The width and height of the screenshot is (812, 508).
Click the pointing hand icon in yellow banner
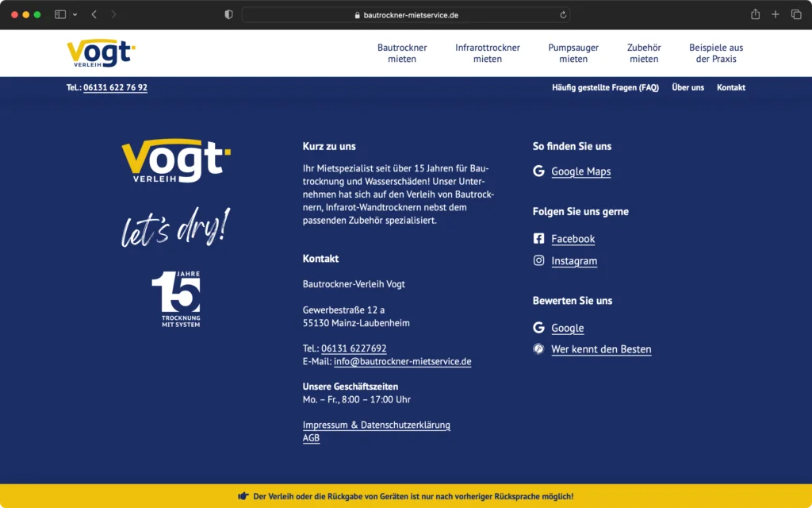[243, 496]
